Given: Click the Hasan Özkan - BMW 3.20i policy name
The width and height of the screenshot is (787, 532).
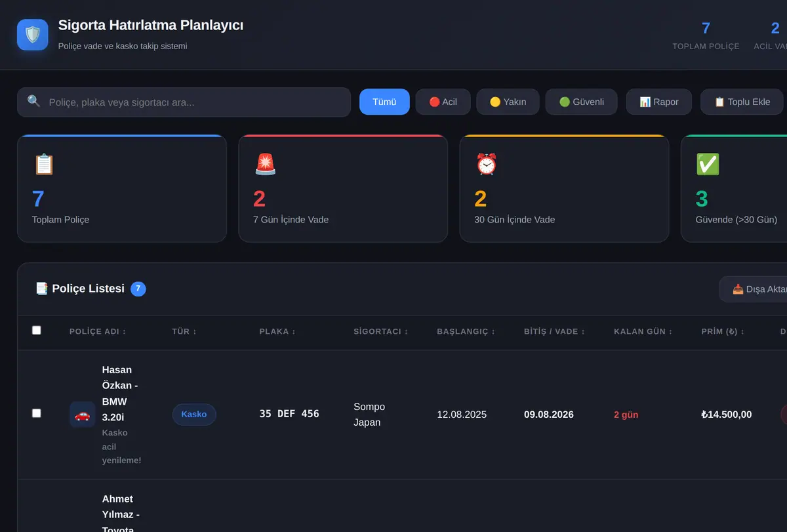Looking at the screenshot, I should 120,394.
